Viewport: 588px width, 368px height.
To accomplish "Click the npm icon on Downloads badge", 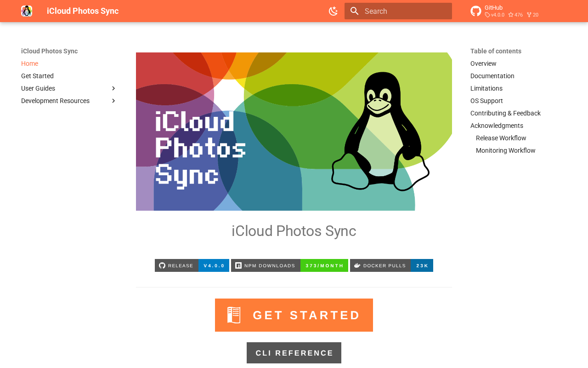I will [238, 265].
